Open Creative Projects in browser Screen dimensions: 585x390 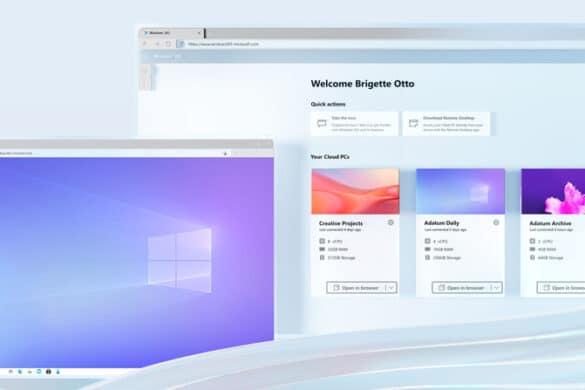356,288
